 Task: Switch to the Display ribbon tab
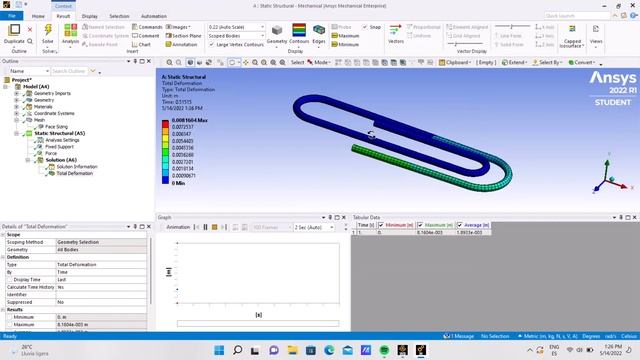coord(89,16)
